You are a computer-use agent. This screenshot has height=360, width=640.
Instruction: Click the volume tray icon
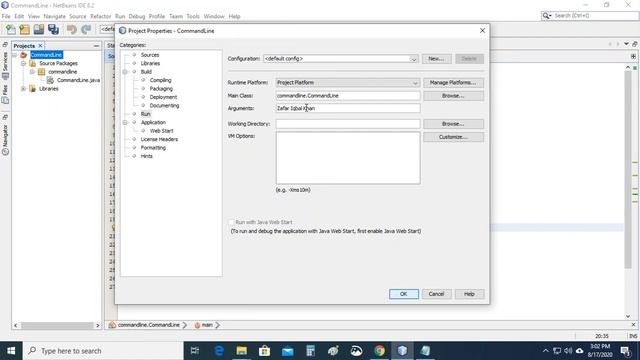tap(568, 351)
